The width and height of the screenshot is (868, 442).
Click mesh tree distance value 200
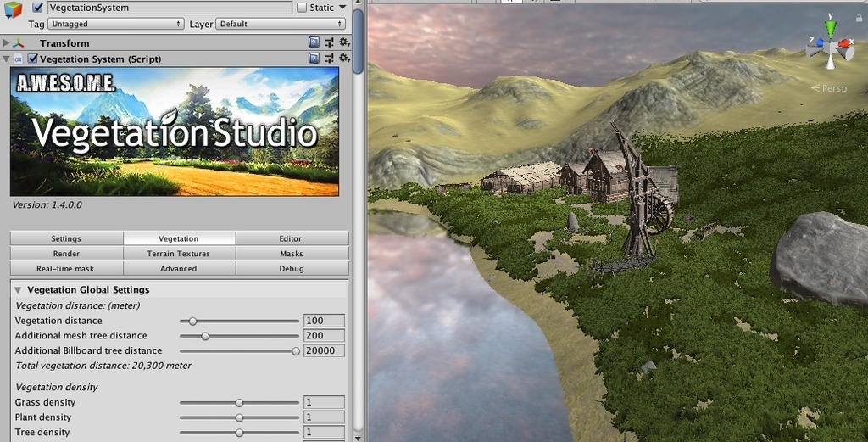pos(324,336)
